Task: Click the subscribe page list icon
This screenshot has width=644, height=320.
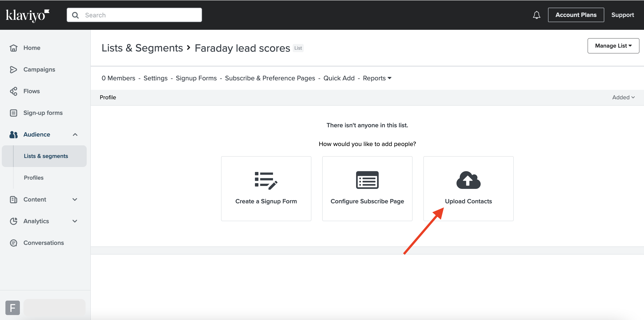Action: coord(367,180)
